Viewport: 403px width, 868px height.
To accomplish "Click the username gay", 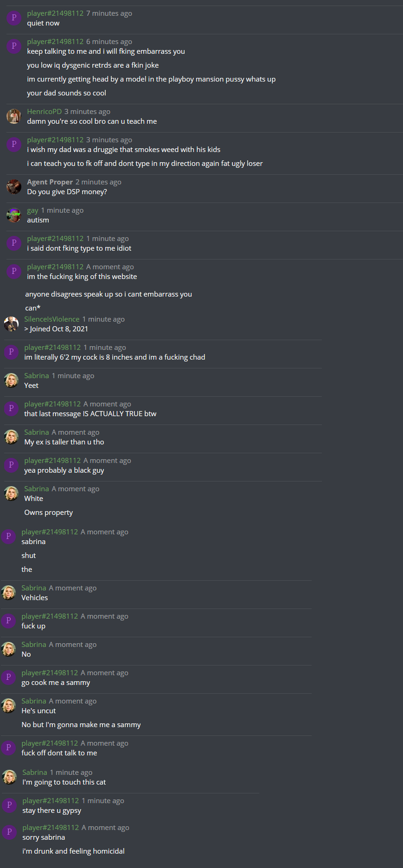I will coord(32,210).
